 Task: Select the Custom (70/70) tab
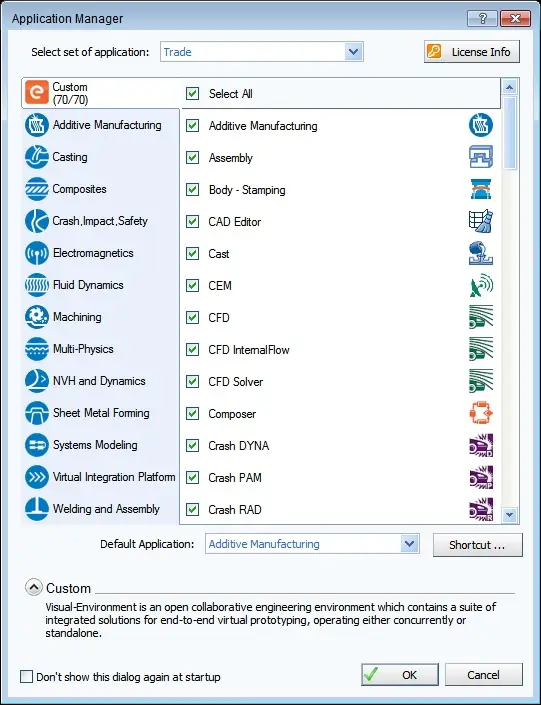tap(101, 93)
